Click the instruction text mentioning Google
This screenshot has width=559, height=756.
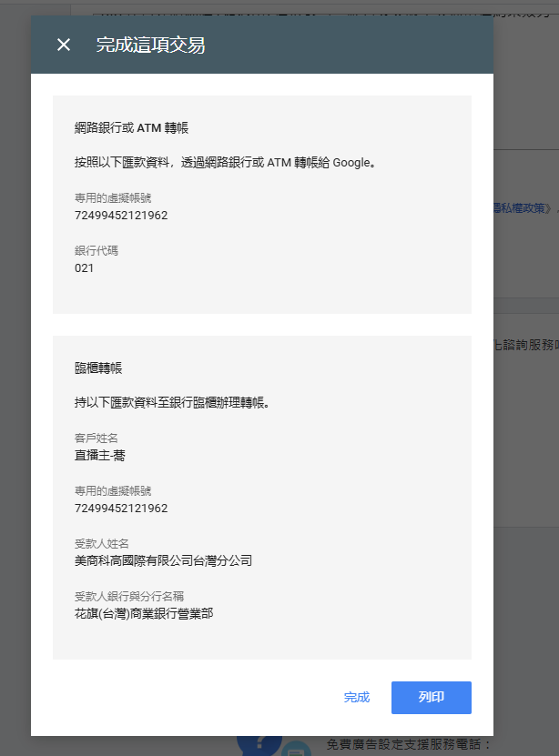pos(225,163)
